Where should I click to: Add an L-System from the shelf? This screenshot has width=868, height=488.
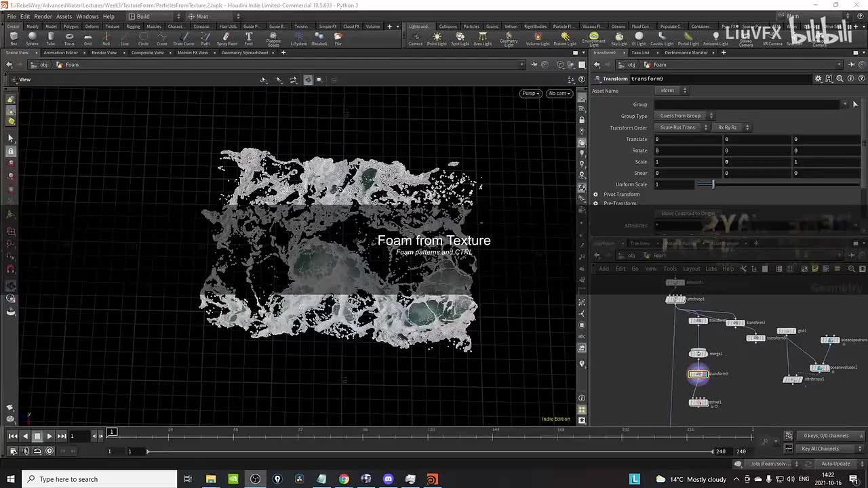point(298,38)
